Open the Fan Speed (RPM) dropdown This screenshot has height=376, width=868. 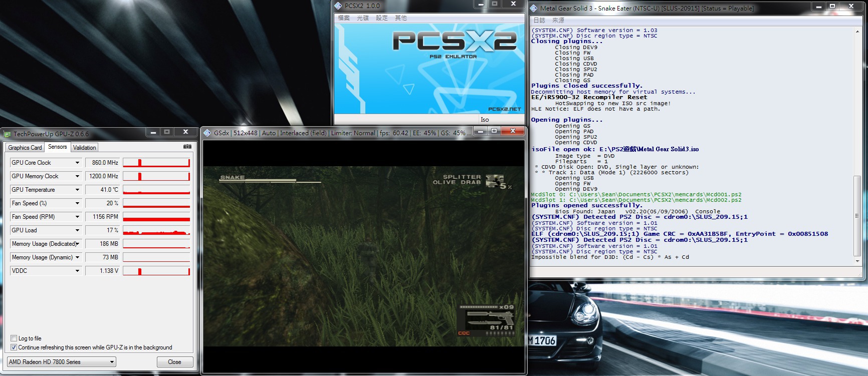[x=77, y=217]
